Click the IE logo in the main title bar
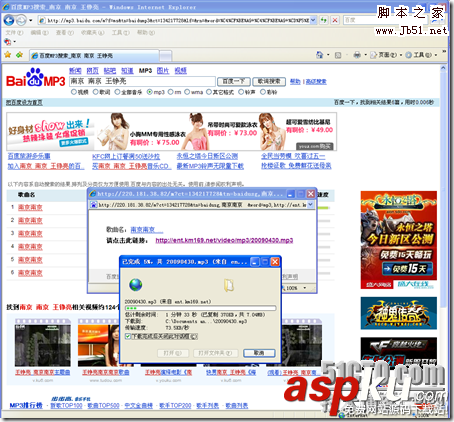Viewport: 454px width, 422px height. click(6, 7)
